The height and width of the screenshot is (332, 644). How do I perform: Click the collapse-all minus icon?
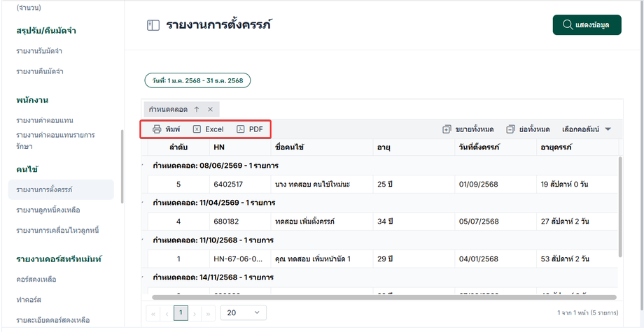[x=510, y=129]
